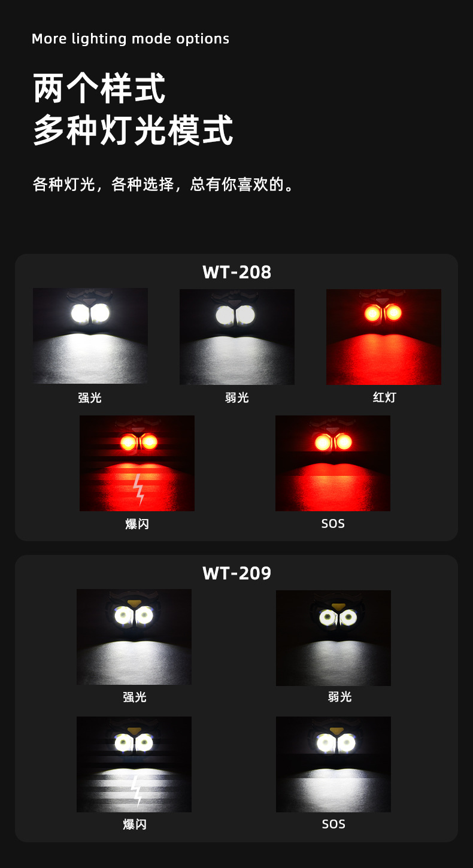The image size is (473, 868).
Task: Click the WT-208 强光 white light thumbnail
Action: pos(90,336)
